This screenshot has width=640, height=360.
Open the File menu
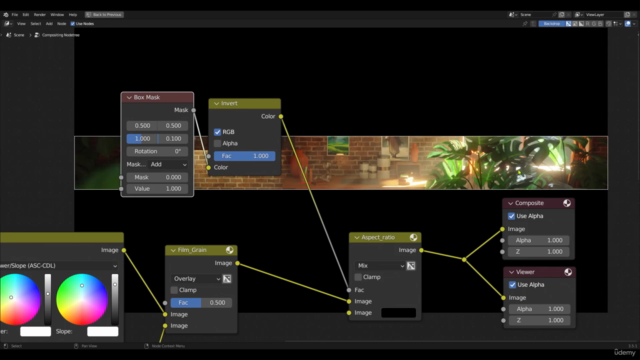15,15
